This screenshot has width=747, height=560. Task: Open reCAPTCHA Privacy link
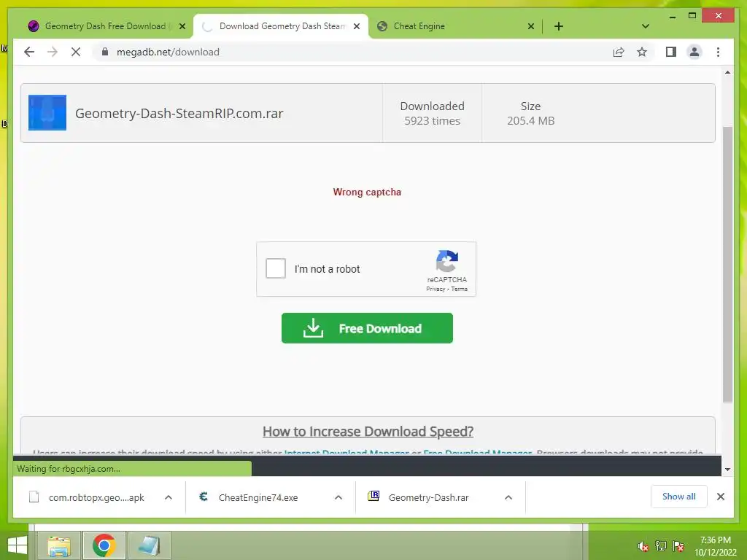point(436,289)
